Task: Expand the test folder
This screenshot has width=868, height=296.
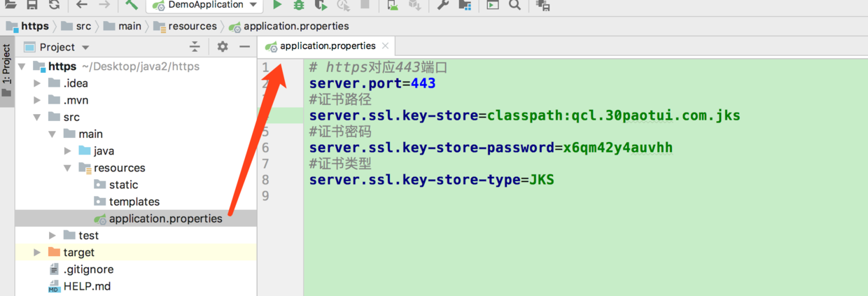Action: click(x=52, y=235)
